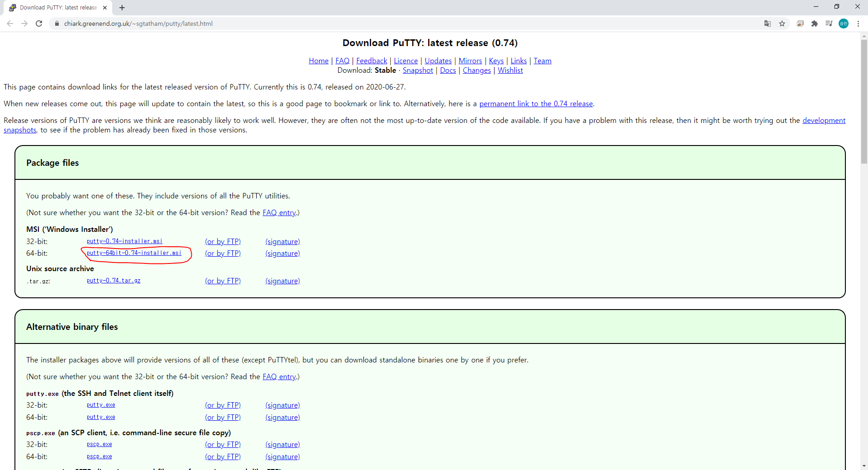View site security lock info
Screen dimensions: 868x470
57,23
